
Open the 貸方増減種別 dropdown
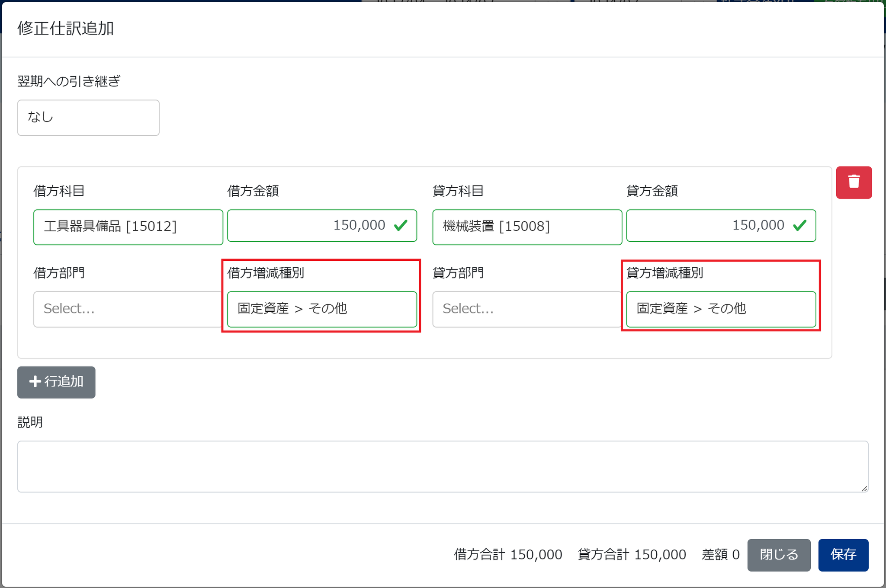721,309
